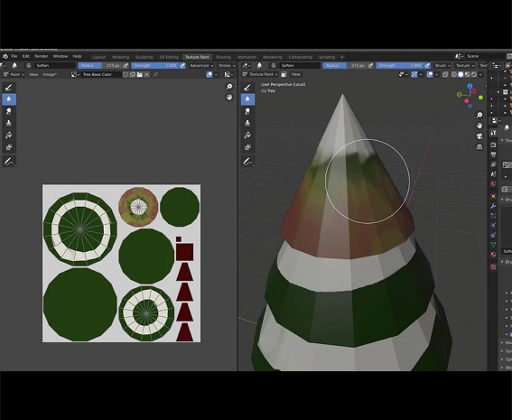Toggle radius pressure sensitivity in 3D viewport header

[370, 66]
